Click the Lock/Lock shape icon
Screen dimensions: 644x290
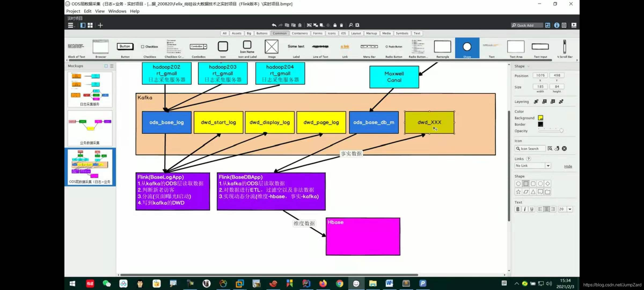[335, 25]
